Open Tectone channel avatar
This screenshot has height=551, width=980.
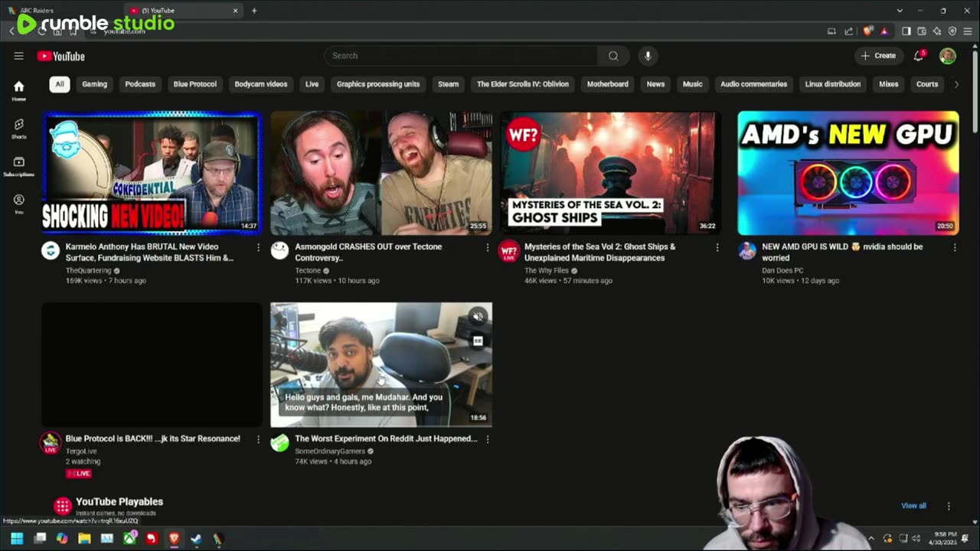coord(280,251)
